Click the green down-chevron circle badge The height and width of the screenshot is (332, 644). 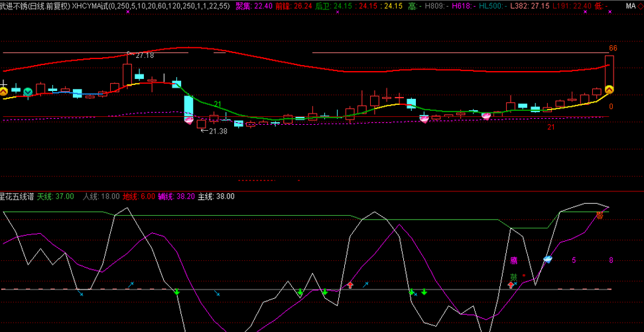28,92
